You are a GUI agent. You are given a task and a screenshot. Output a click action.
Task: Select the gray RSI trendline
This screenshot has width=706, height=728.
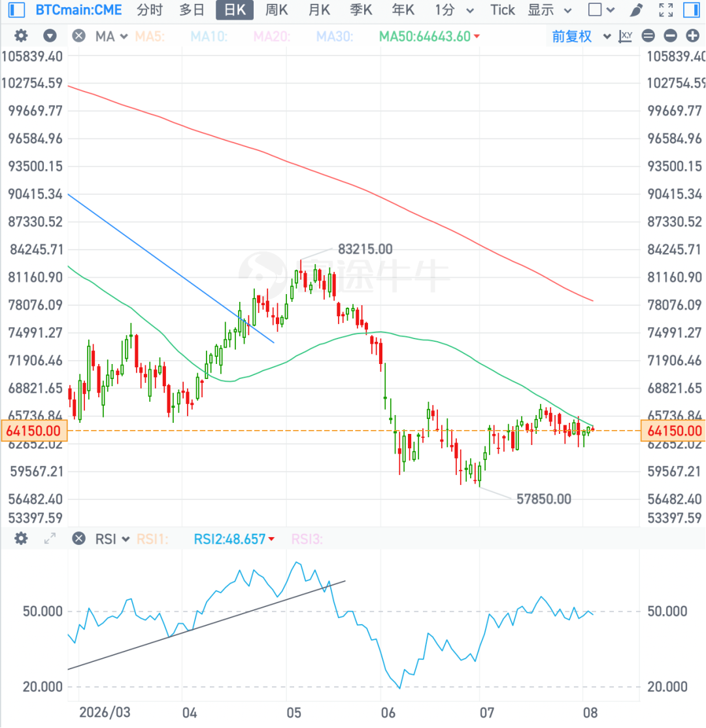206,625
